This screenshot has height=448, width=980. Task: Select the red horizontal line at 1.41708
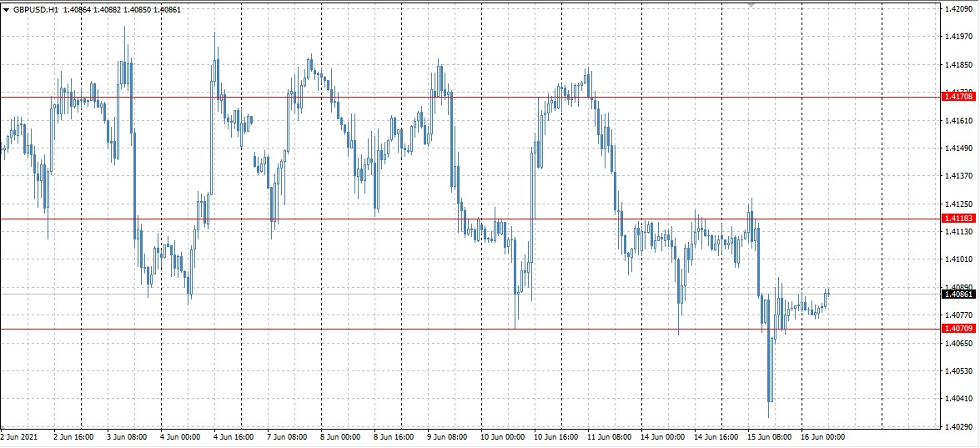point(470,97)
